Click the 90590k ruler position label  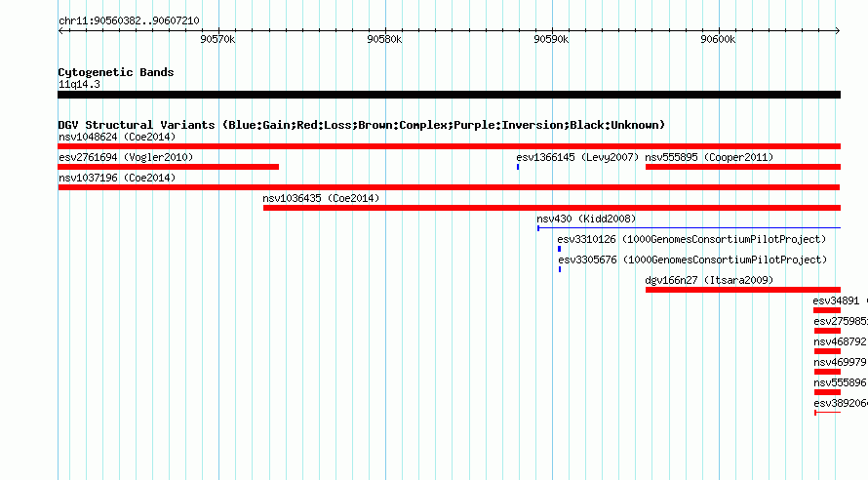[x=551, y=39]
